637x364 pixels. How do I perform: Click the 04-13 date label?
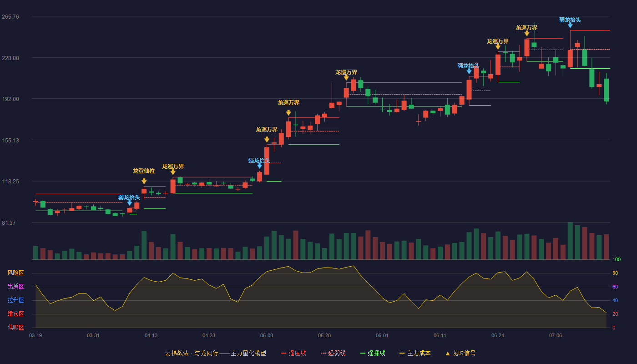point(151,335)
